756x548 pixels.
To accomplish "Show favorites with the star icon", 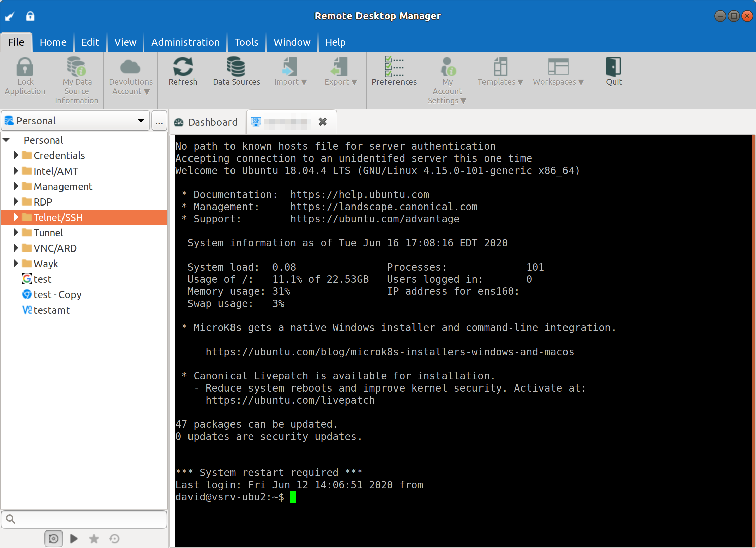I will click(x=94, y=539).
